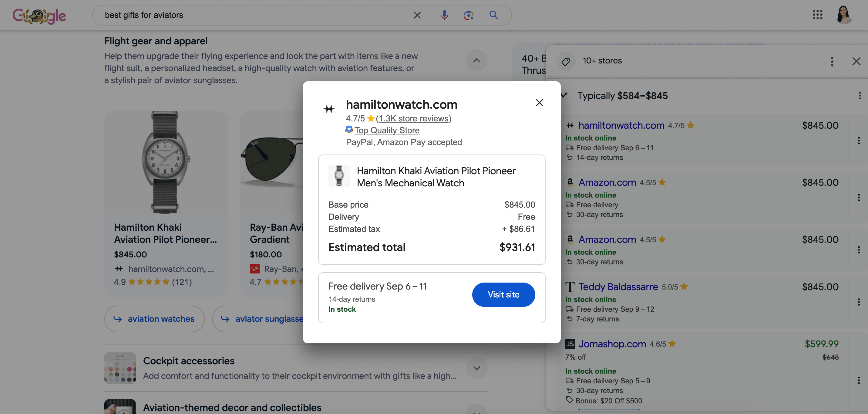Click the Ray-Ban brand logo icon

pos(255,269)
